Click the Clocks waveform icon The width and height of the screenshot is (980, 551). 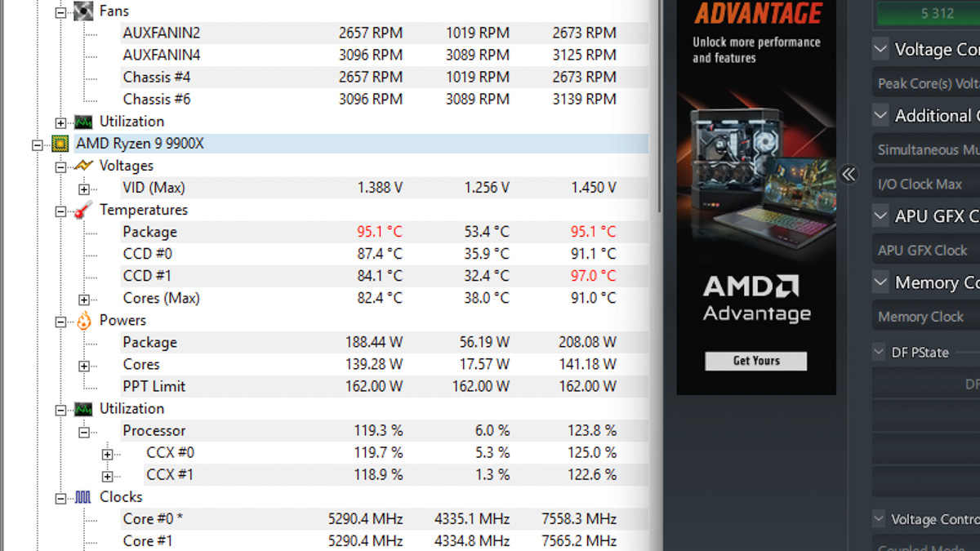tap(83, 496)
